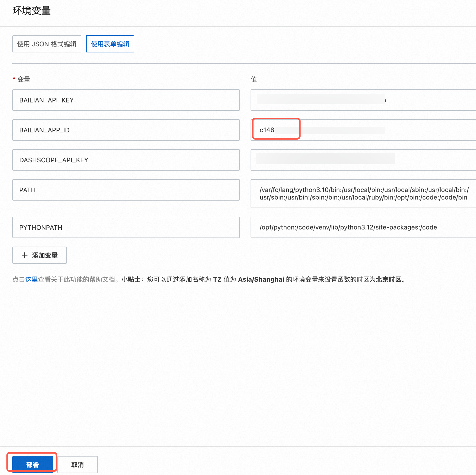Open the 这里 help documentation link
This screenshot has width=476, height=475.
pos(32,279)
